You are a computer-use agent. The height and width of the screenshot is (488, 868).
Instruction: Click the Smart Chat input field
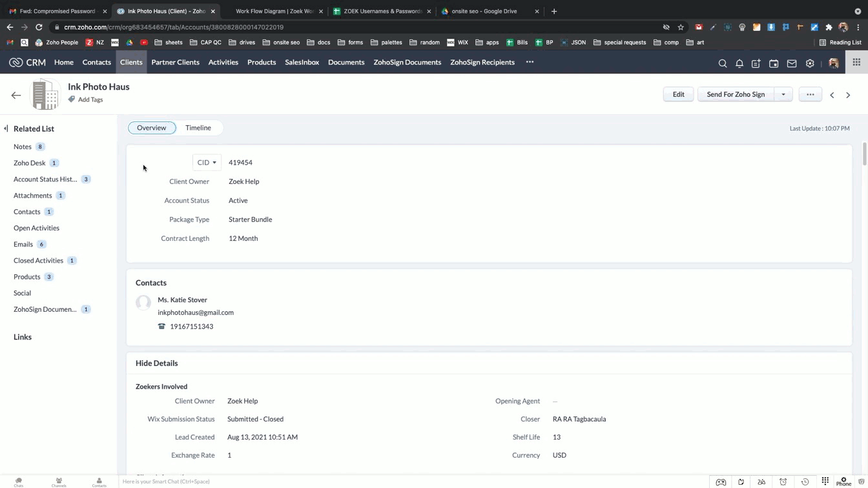(413, 482)
